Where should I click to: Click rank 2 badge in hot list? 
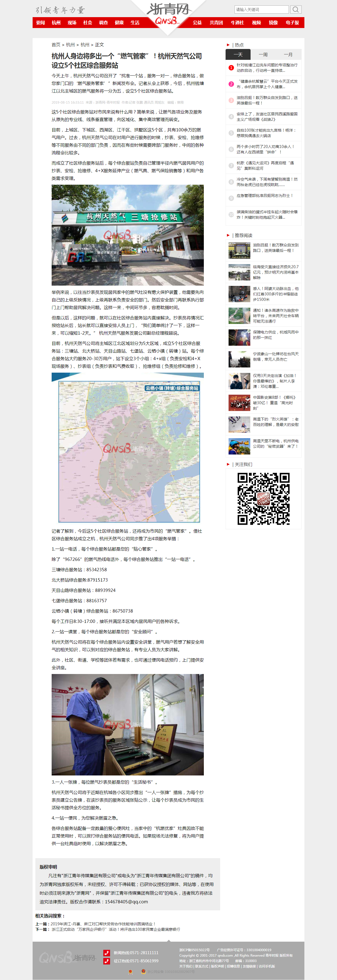pos(231,84)
